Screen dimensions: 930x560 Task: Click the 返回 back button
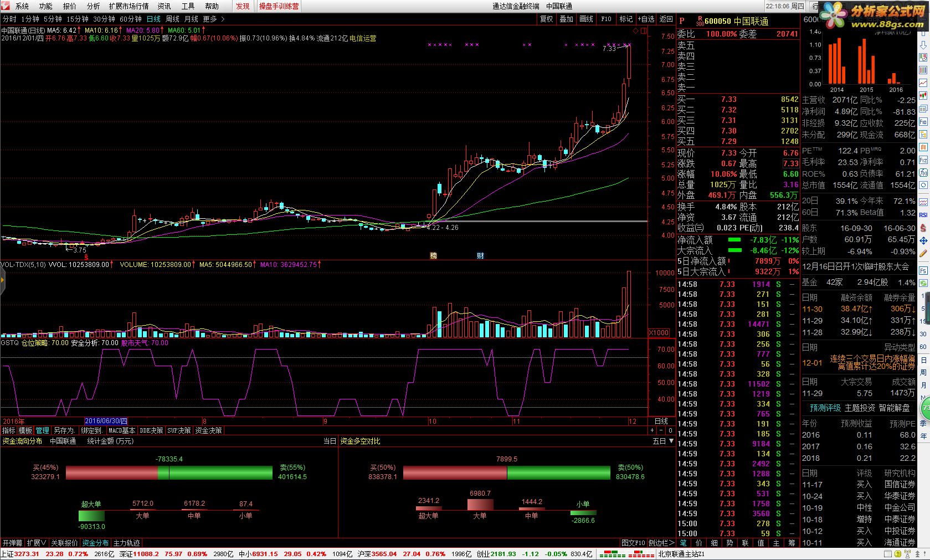pyautogui.click(x=666, y=19)
